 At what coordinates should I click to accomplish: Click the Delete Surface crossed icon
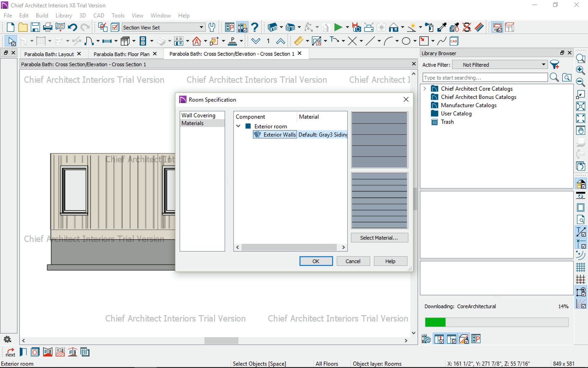coord(467,27)
